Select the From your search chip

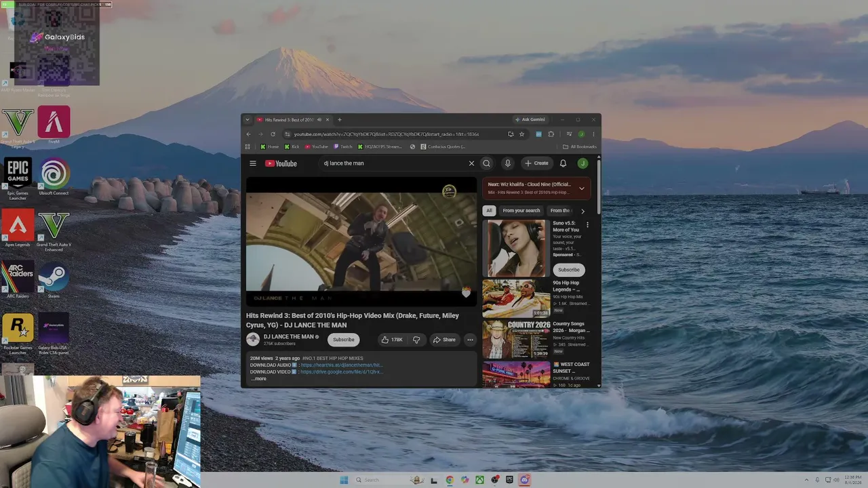(x=521, y=211)
